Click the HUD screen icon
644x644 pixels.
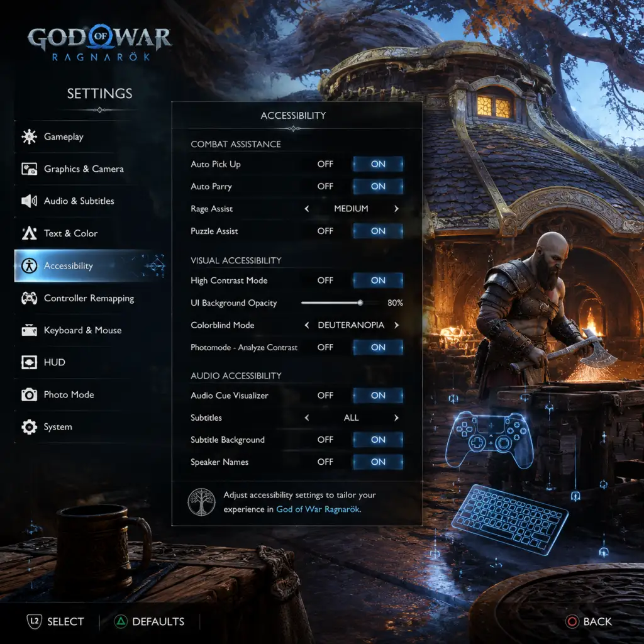(29, 362)
